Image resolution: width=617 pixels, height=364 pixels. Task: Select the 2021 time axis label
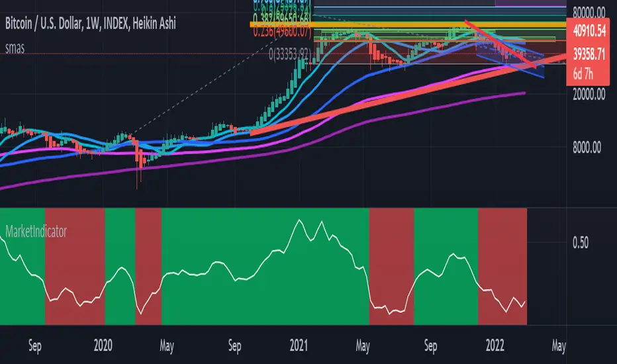(299, 345)
